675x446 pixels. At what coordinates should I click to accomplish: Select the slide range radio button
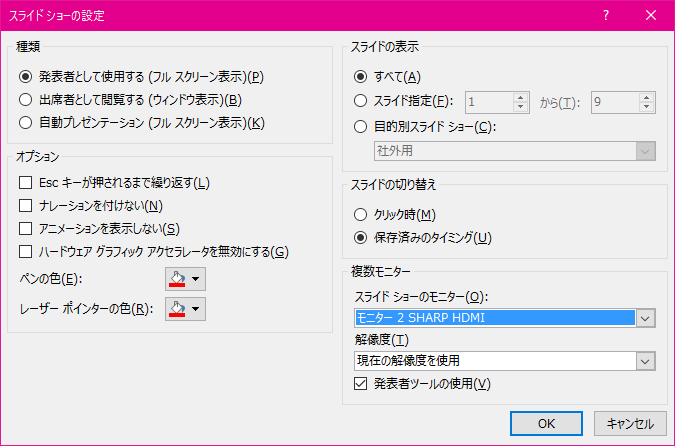(x=361, y=100)
